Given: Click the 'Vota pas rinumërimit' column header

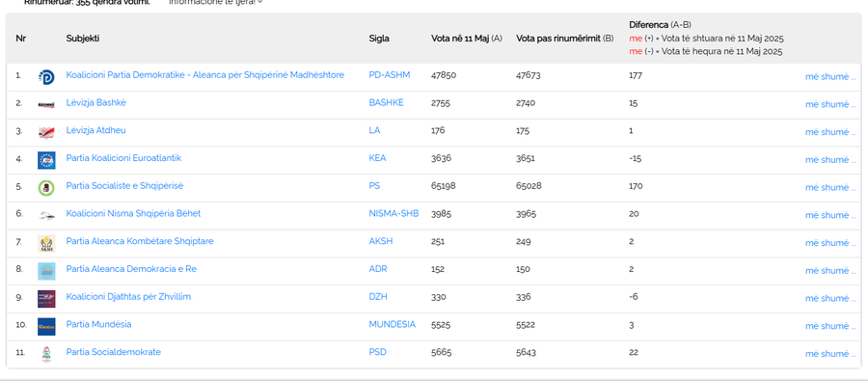Looking at the screenshot, I should 564,39.
